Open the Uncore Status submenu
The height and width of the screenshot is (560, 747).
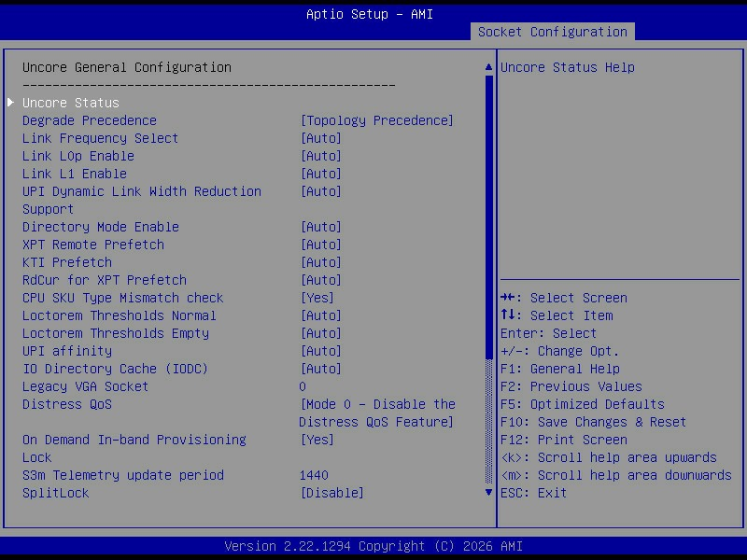point(71,103)
